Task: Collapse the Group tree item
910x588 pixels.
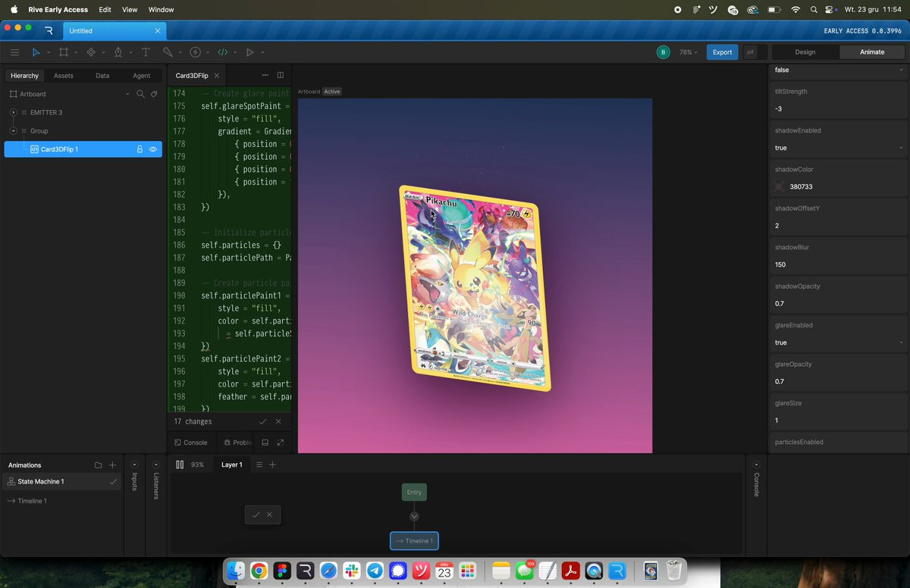Action: 14,131
